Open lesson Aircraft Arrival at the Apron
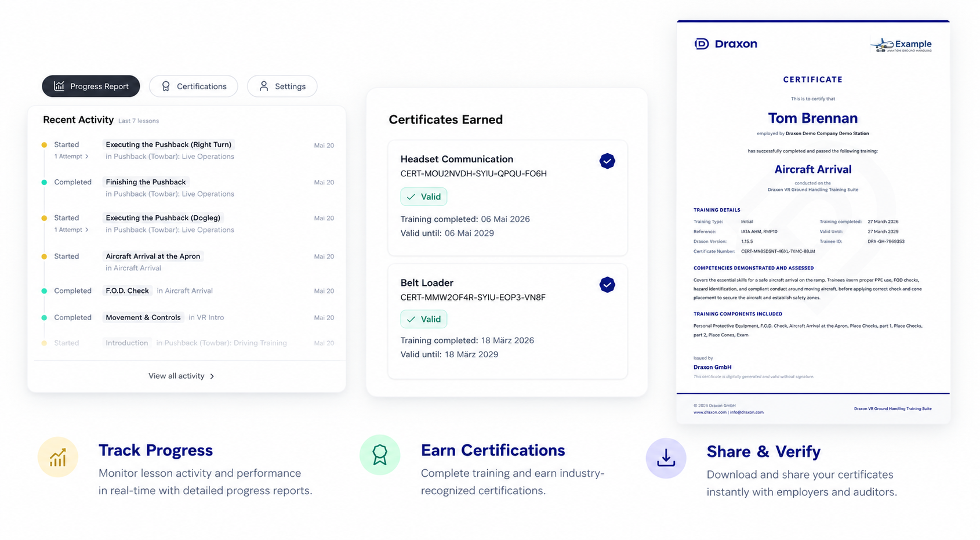Image resolution: width=980 pixels, height=540 pixels. pyautogui.click(x=153, y=256)
